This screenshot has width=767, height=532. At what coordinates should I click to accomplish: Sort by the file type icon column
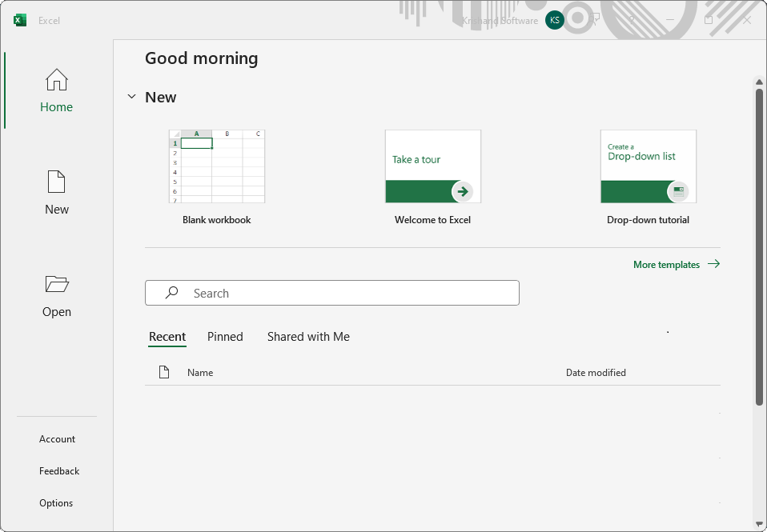pyautogui.click(x=164, y=372)
